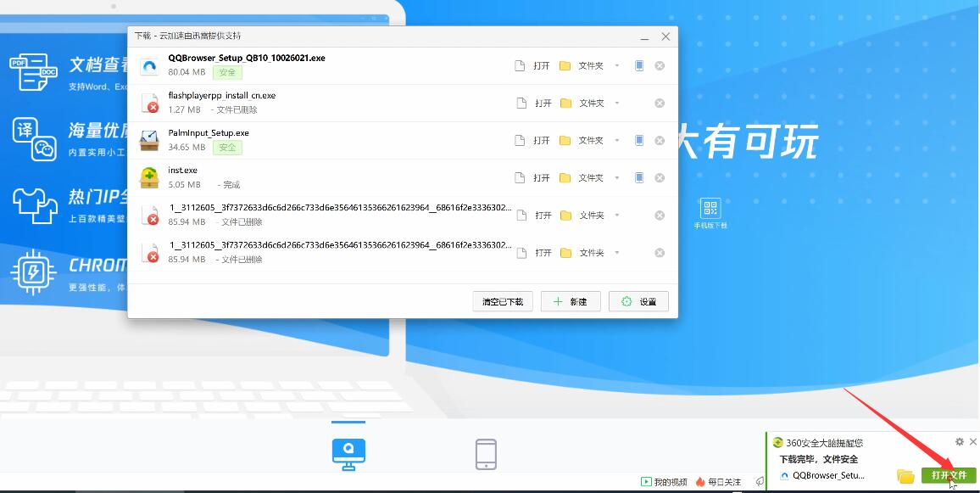Switch to the mobile version tab icon
The width and height of the screenshot is (980, 493).
pyautogui.click(x=487, y=454)
